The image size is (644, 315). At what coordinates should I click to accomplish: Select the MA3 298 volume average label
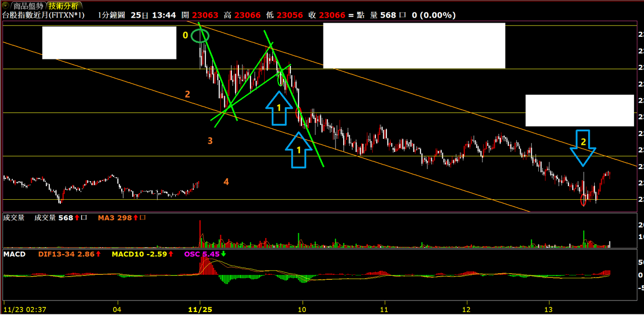[115, 218]
